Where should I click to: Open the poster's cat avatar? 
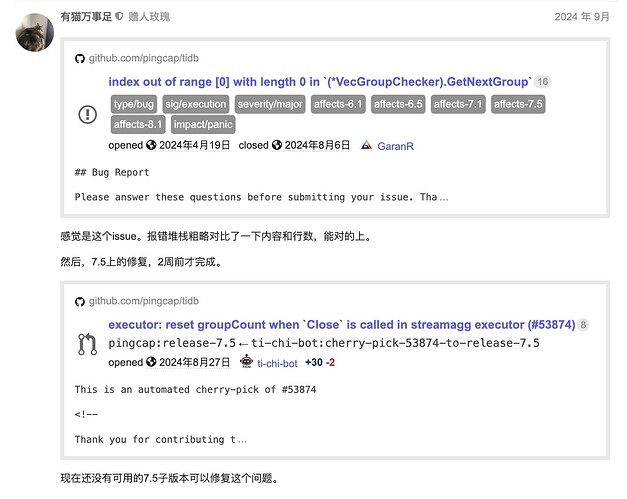point(35,32)
